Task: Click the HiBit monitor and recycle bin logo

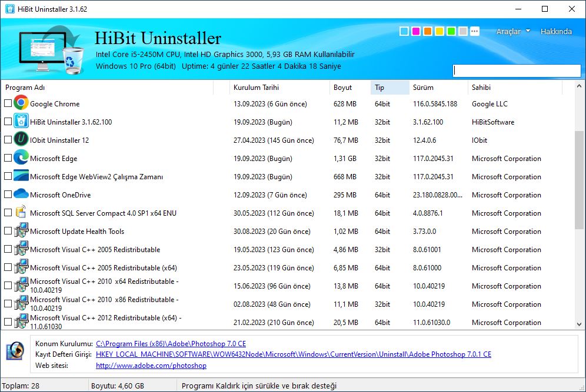Action: click(x=51, y=49)
